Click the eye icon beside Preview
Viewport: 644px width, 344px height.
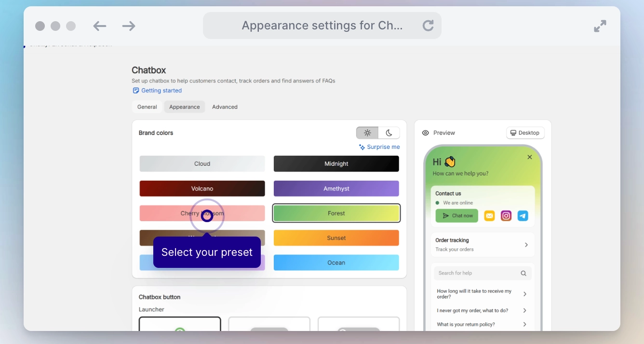tap(425, 133)
